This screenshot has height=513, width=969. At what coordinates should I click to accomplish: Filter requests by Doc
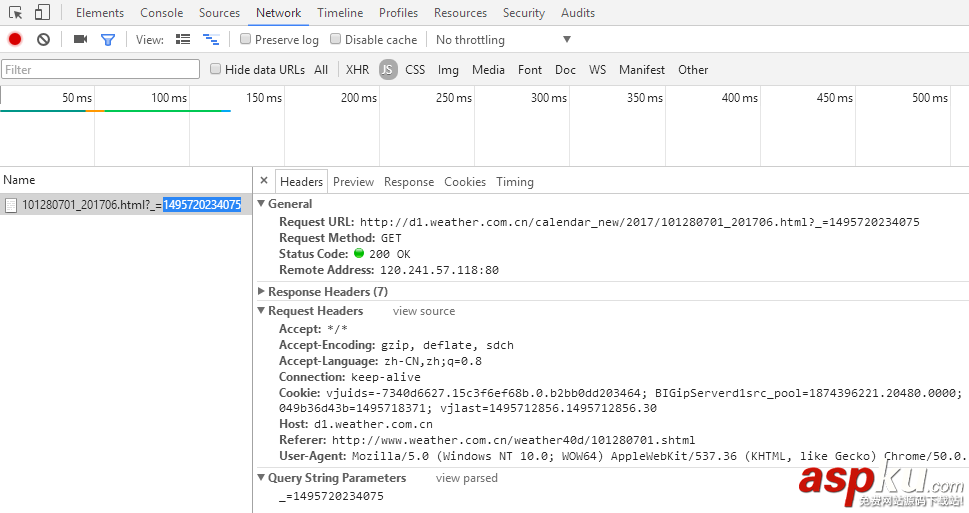point(565,70)
